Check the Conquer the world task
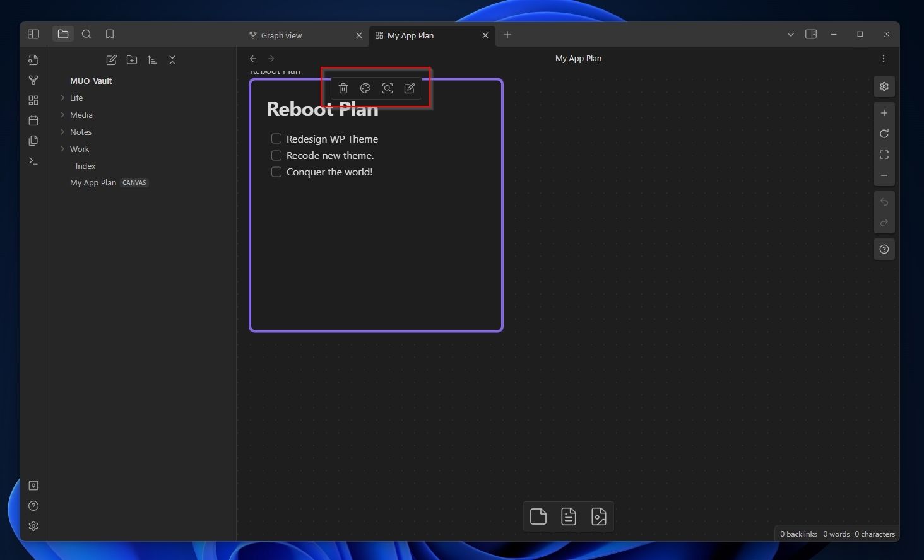Screen dimensions: 924x560 tap(276, 171)
